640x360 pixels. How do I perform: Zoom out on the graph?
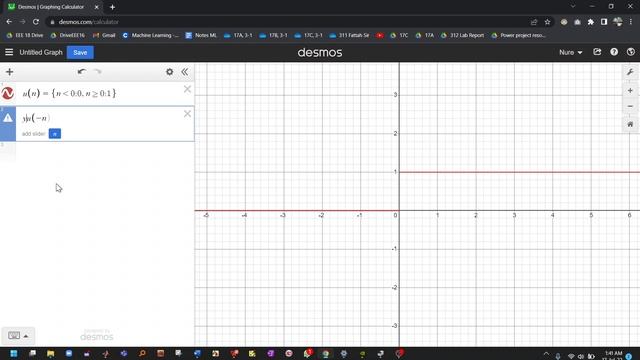pos(630,106)
